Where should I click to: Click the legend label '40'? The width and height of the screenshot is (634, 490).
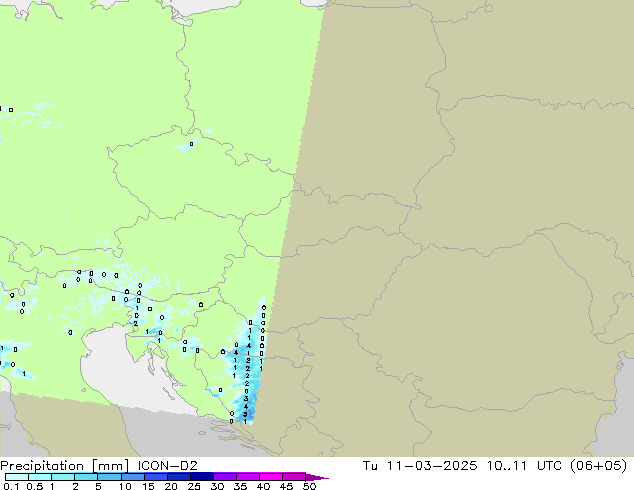pyautogui.click(x=263, y=486)
